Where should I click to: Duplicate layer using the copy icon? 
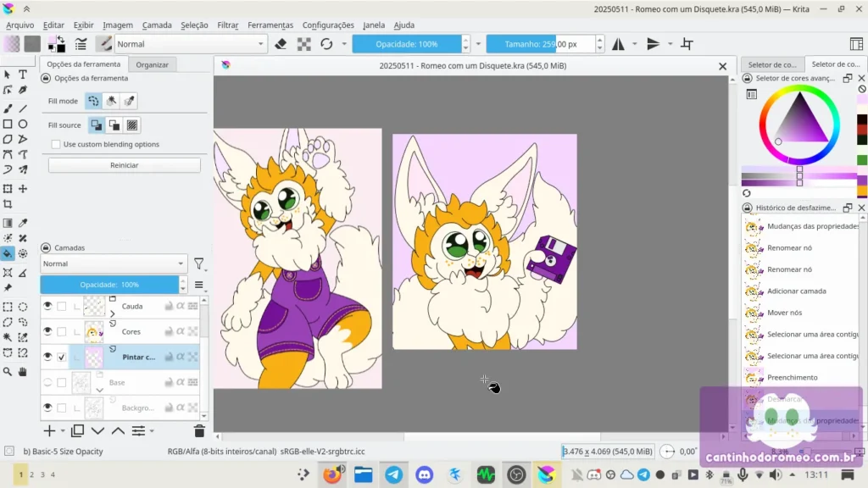(x=77, y=430)
